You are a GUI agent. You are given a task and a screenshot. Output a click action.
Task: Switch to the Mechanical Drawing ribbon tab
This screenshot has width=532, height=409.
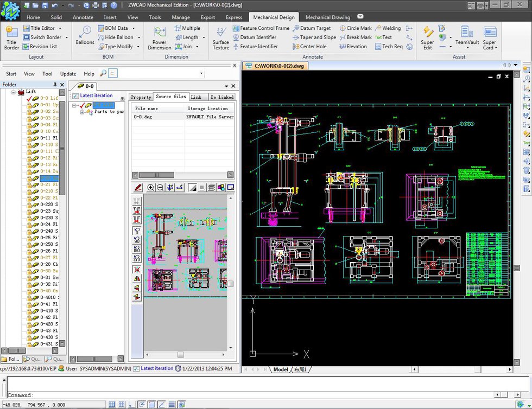point(327,17)
